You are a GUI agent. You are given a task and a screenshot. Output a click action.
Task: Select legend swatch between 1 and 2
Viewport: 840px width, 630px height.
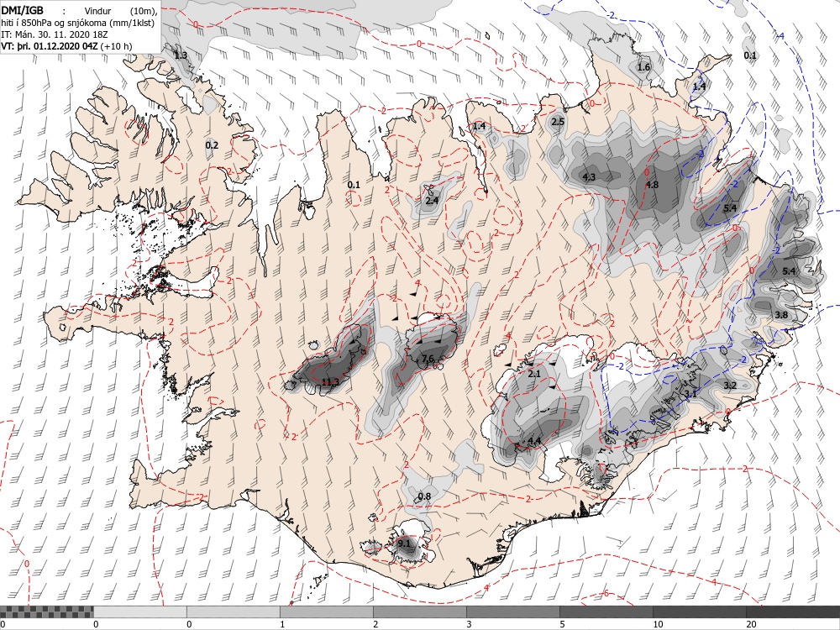tap(326, 612)
